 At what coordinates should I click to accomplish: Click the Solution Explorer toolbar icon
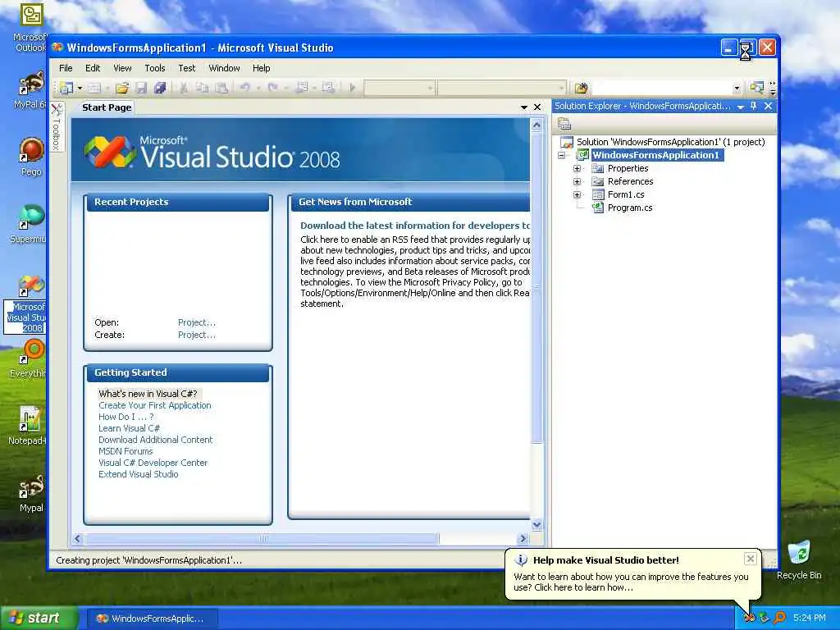(x=756, y=88)
